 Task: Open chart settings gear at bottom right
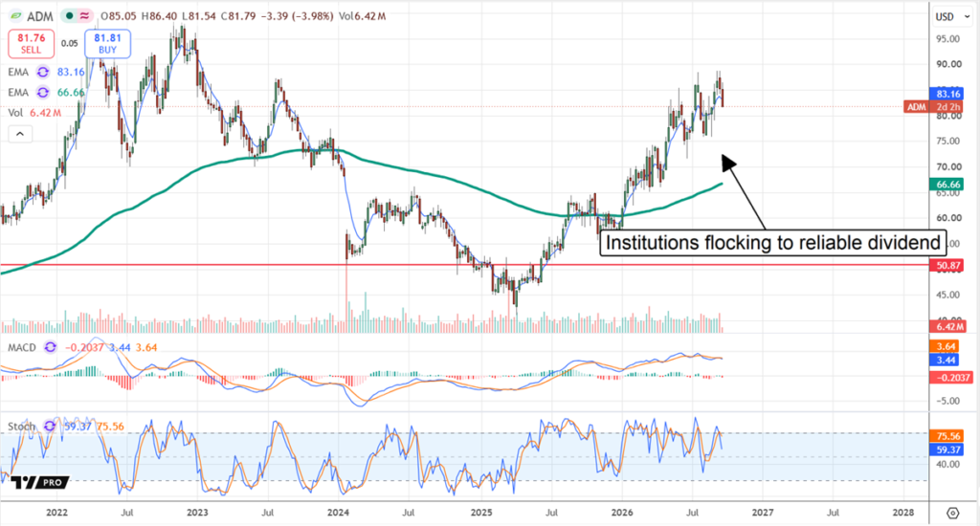(952, 513)
